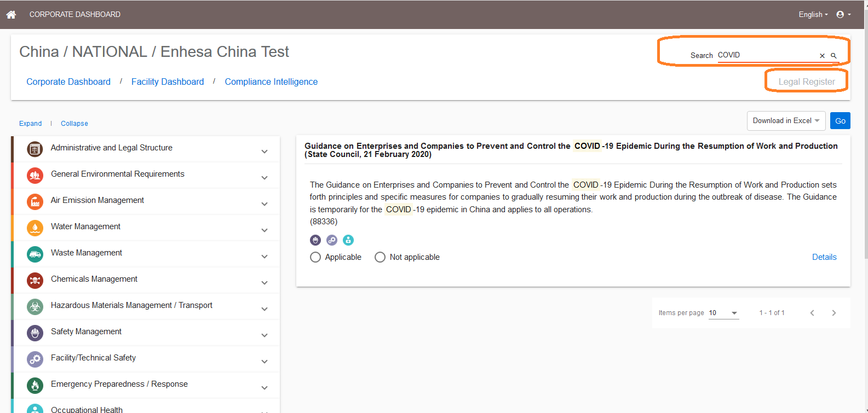Click the Emergency Preparedness flame icon
The image size is (868, 413).
point(35,386)
